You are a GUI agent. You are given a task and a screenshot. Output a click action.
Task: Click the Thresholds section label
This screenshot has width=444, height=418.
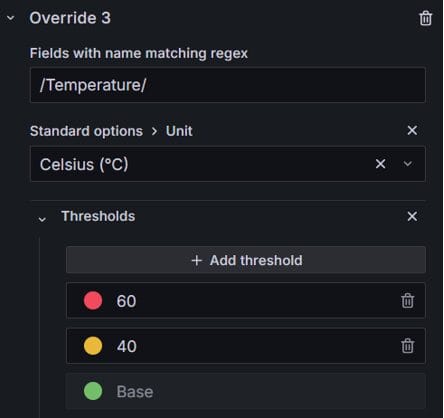98,216
